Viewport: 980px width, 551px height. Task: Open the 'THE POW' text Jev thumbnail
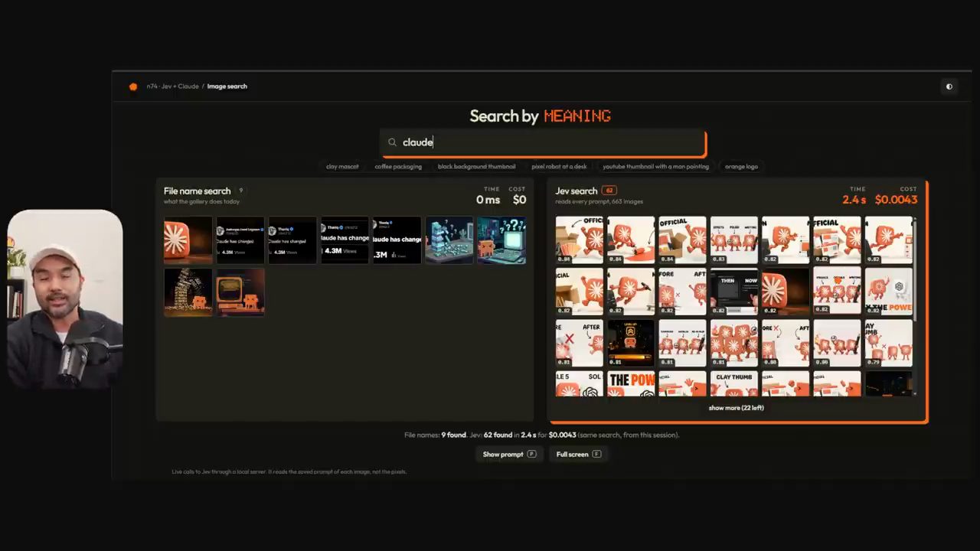tap(631, 384)
